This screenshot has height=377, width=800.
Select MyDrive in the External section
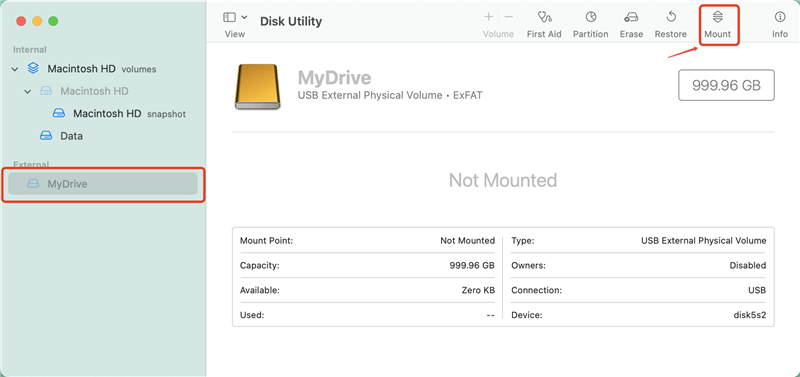(x=103, y=184)
